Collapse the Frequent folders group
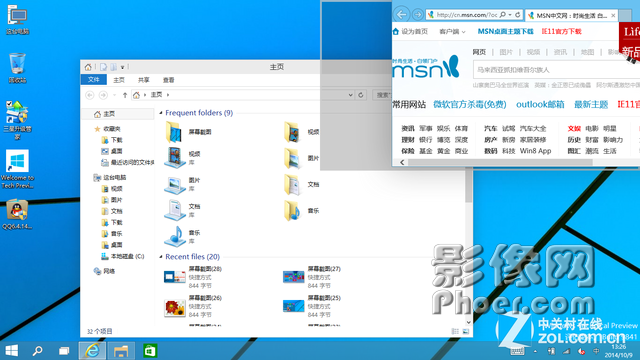The width and height of the screenshot is (640, 360). 161,113
